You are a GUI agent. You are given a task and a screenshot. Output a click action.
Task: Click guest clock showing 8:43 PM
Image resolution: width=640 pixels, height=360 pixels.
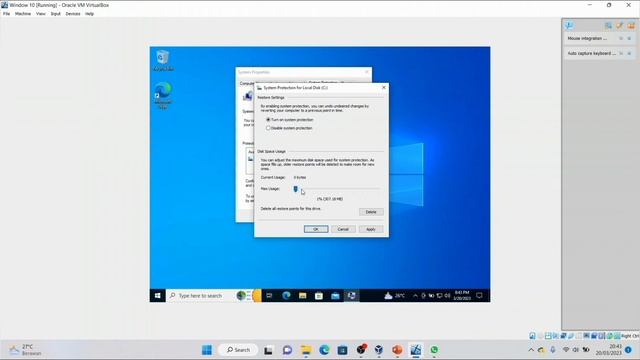pyautogui.click(x=462, y=296)
